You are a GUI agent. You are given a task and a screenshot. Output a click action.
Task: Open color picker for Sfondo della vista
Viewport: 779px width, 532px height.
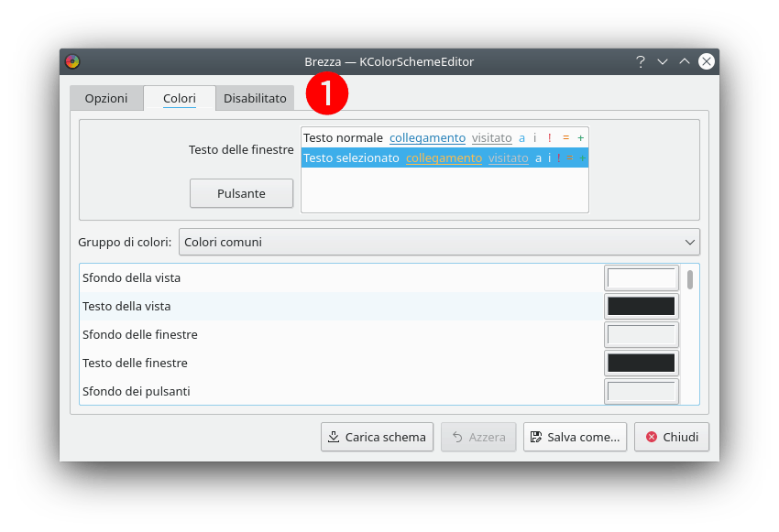(642, 278)
